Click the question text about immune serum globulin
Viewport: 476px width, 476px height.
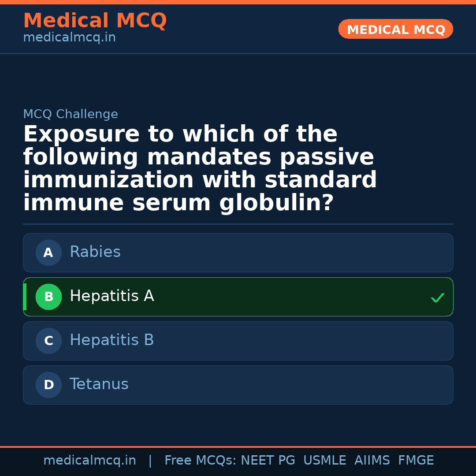(200, 169)
